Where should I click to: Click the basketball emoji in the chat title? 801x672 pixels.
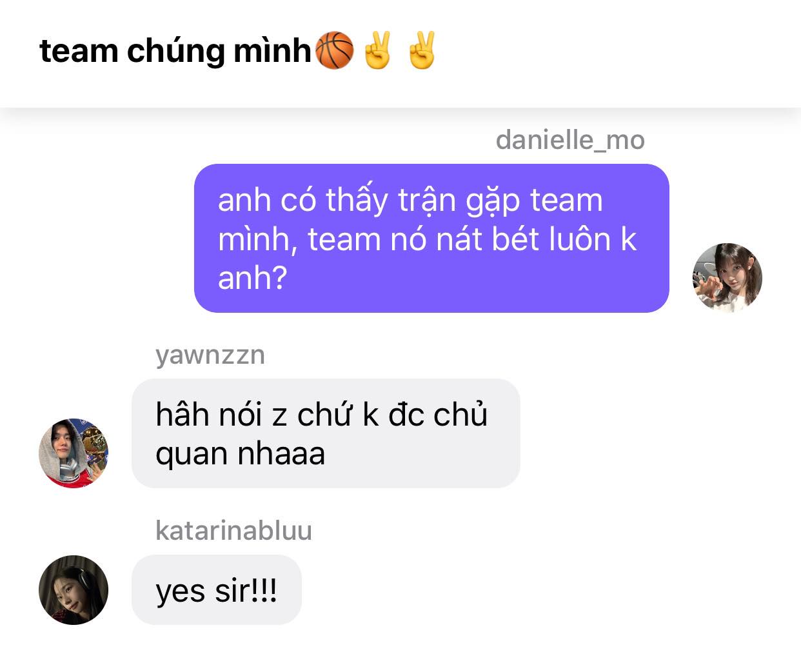tap(334, 50)
